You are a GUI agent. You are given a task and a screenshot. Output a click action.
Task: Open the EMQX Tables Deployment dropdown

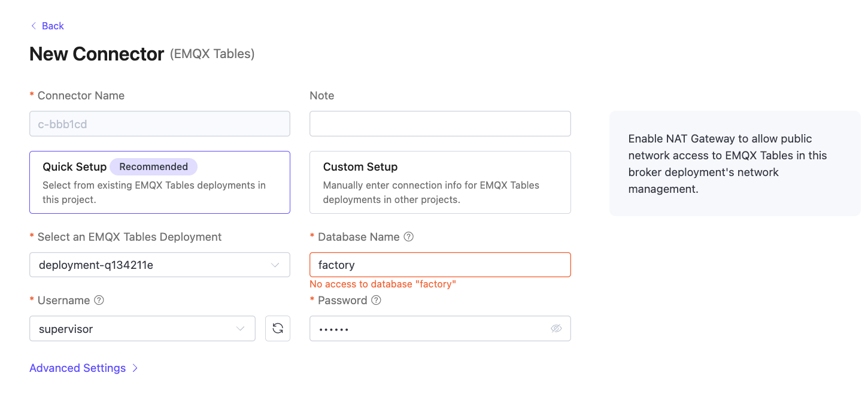[x=160, y=265]
